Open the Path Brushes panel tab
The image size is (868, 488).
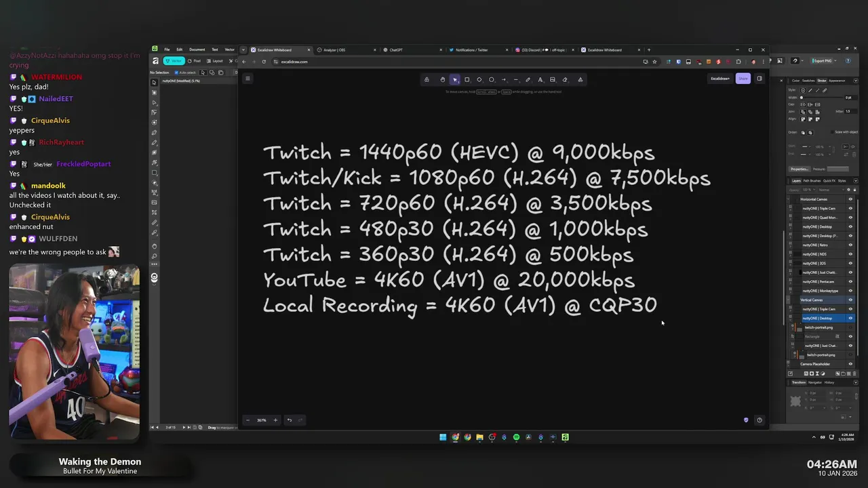point(811,181)
